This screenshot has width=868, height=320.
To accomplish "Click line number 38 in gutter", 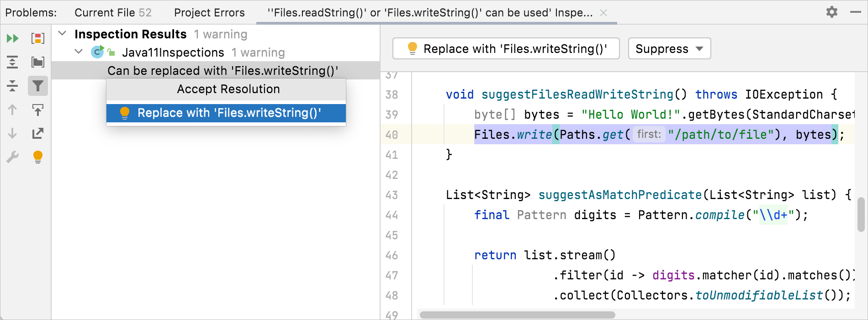I will point(392,94).
